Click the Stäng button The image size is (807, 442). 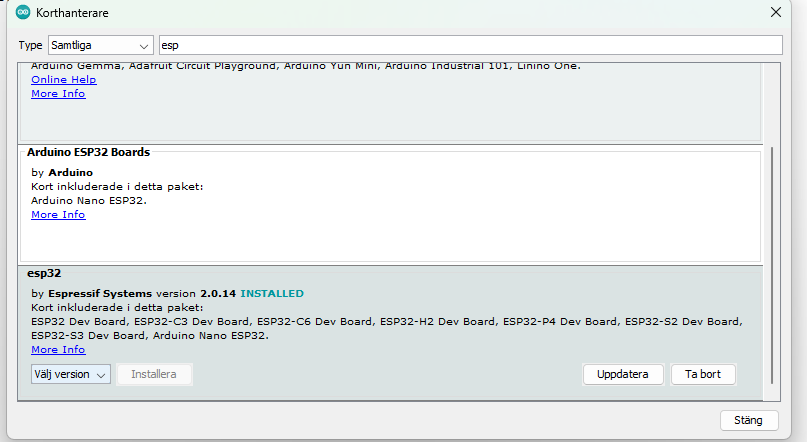[x=748, y=420]
